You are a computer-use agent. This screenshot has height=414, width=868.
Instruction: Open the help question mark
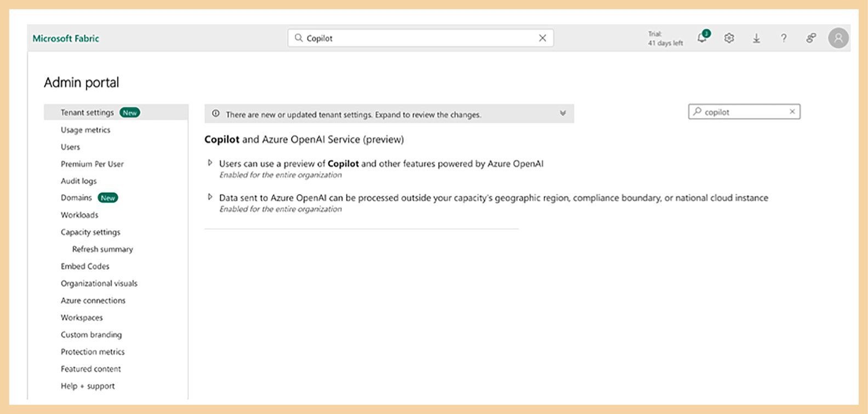[784, 38]
